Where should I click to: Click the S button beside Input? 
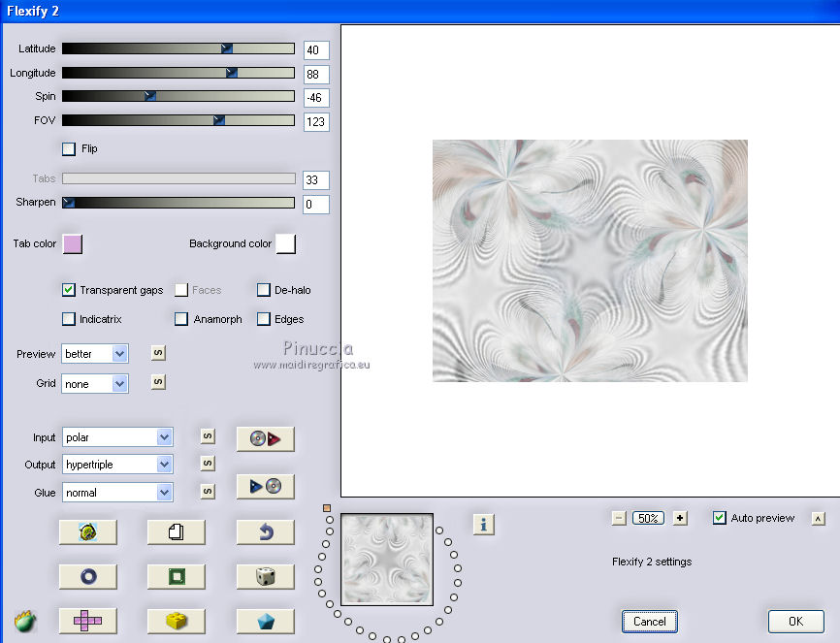coord(208,436)
